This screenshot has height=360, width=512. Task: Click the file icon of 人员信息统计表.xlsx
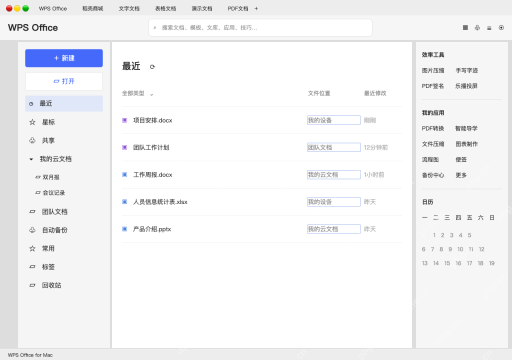click(125, 202)
